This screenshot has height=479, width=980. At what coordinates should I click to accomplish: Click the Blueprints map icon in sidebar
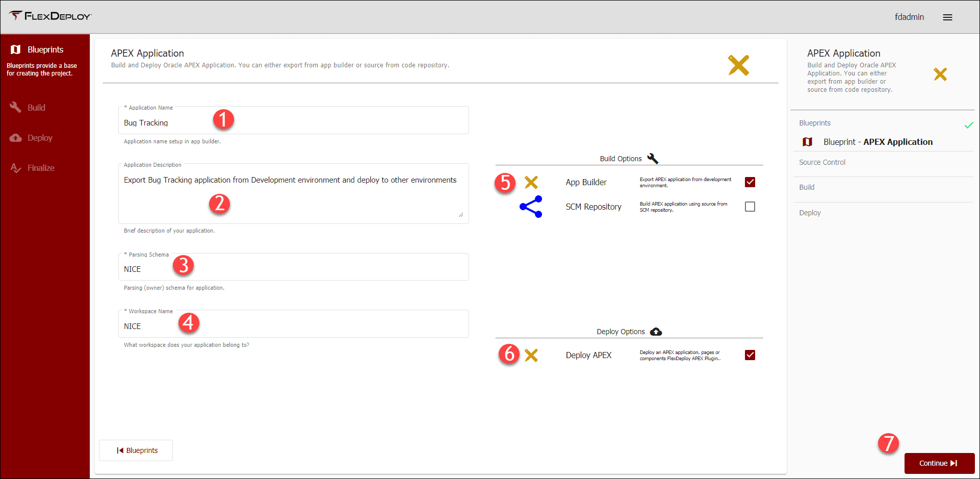point(16,49)
